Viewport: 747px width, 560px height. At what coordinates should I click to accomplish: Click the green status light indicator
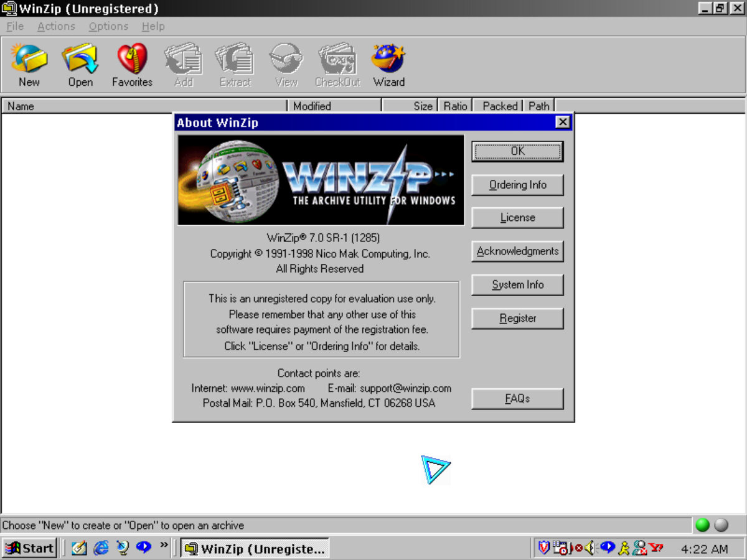pyautogui.click(x=702, y=525)
